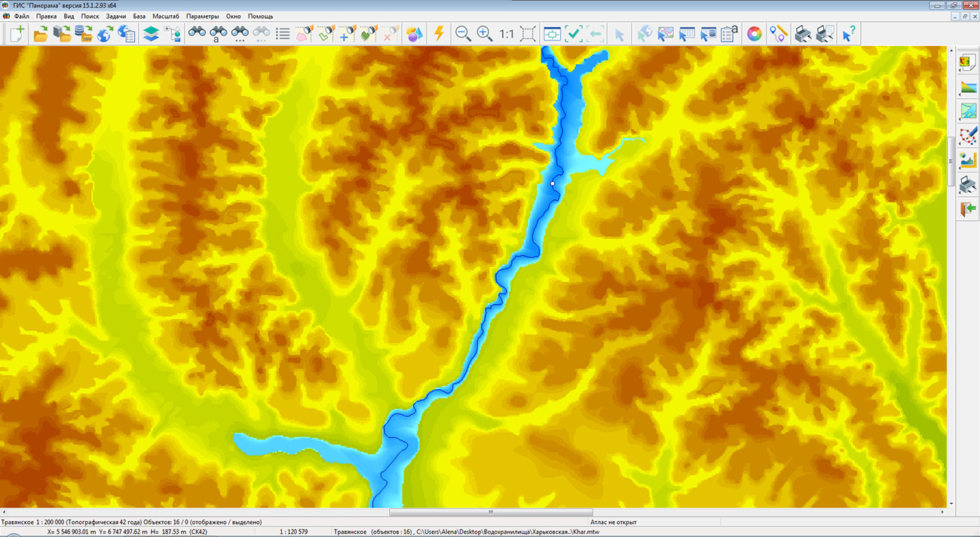
Task: Open the Масштаб menu
Action: (x=166, y=16)
